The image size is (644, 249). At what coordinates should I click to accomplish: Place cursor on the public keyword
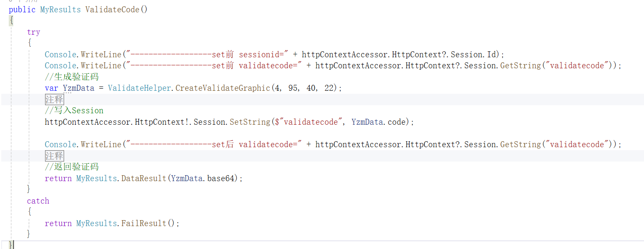(x=22, y=9)
